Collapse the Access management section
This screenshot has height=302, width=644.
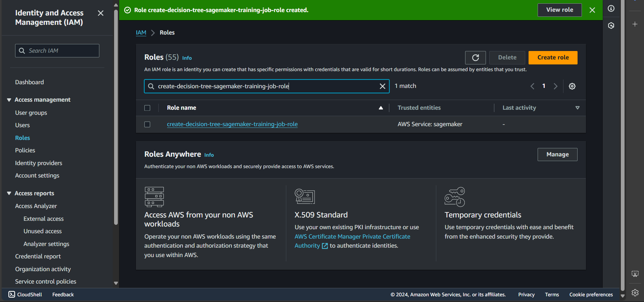9,100
